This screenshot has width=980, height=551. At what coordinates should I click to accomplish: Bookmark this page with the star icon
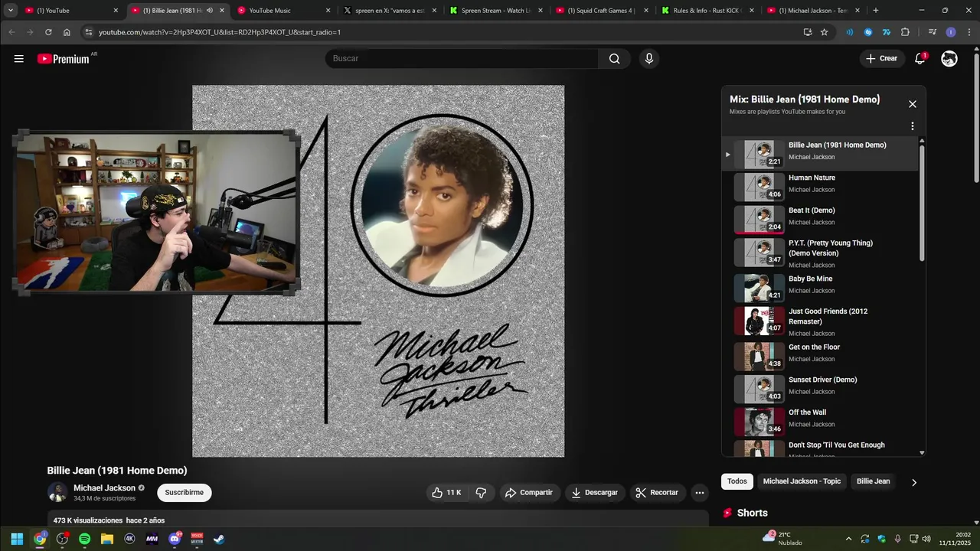click(x=824, y=32)
